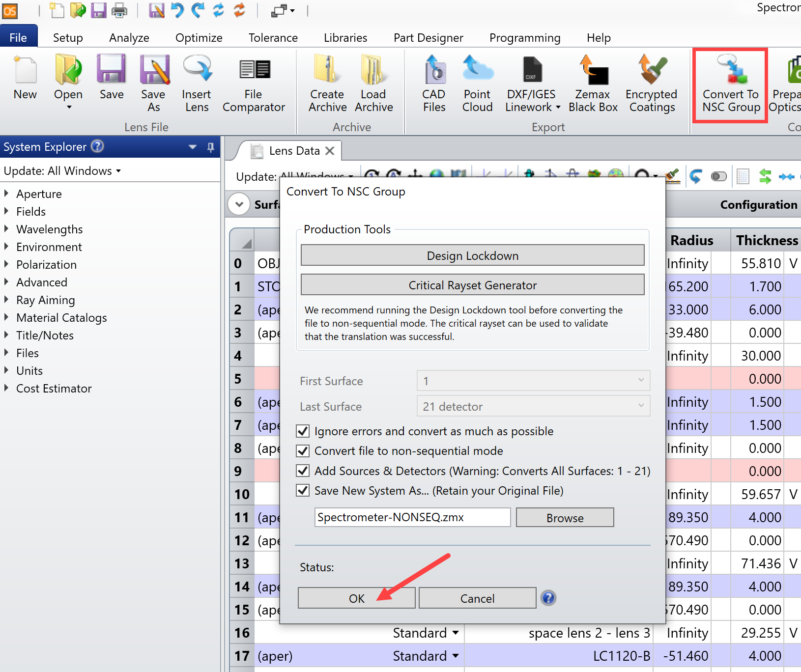Close the Lens Data tab
801x672 pixels.
tap(330, 151)
